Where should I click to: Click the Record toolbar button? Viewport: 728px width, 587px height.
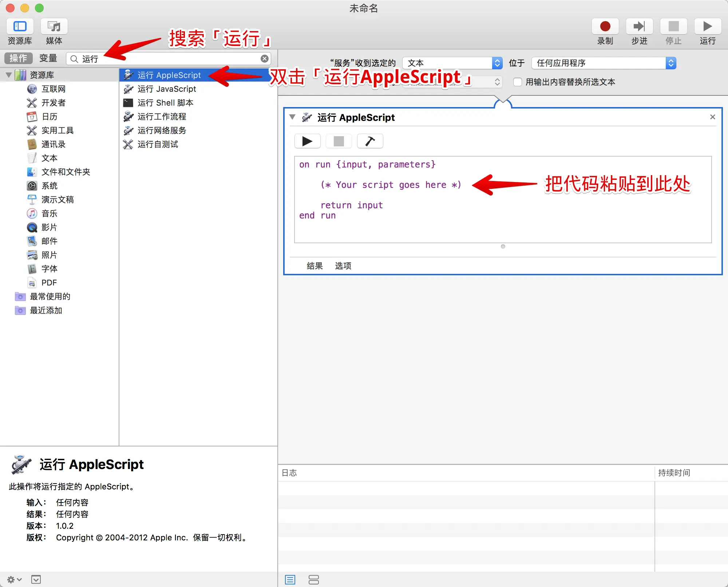[x=605, y=27]
